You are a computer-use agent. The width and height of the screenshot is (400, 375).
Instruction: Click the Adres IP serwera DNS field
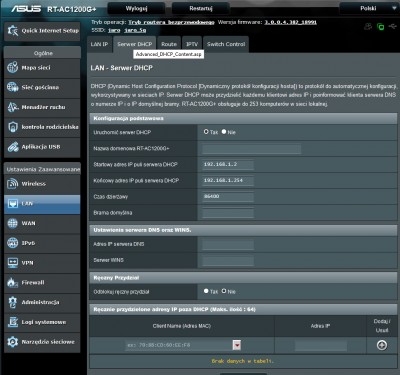click(228, 244)
